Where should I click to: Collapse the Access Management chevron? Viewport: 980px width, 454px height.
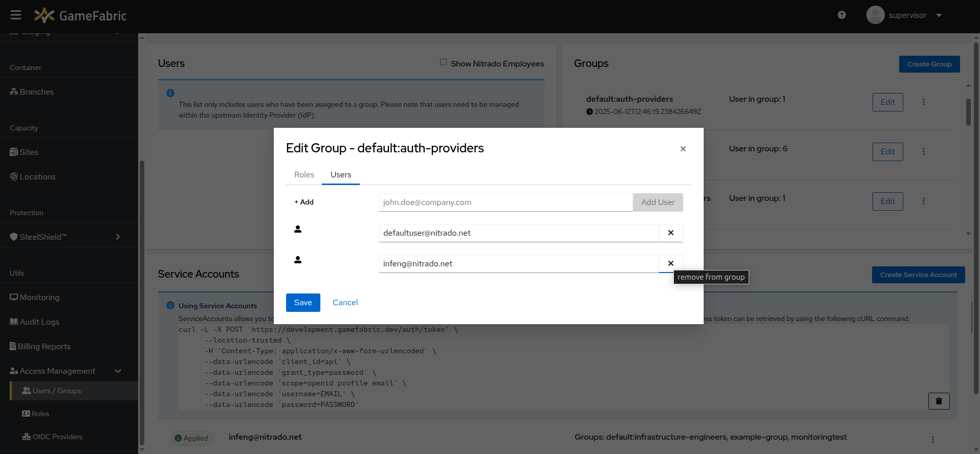[118, 371]
